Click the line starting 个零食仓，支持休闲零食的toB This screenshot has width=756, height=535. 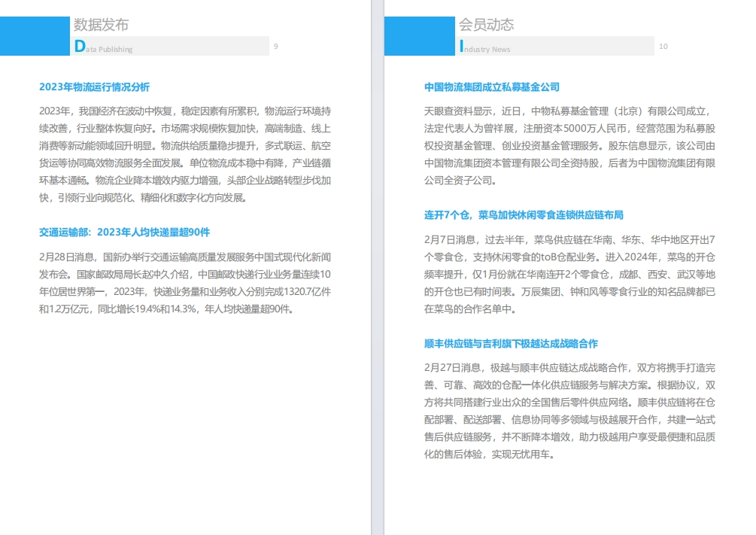570,257
